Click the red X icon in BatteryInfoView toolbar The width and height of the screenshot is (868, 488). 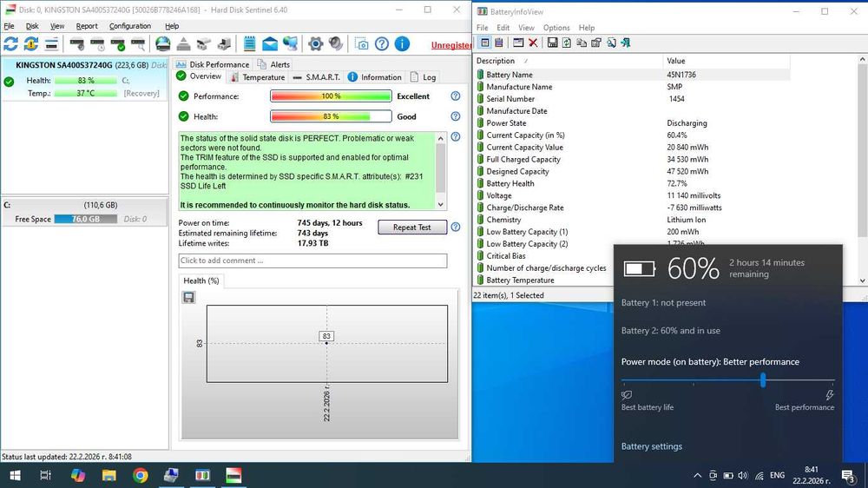(533, 43)
